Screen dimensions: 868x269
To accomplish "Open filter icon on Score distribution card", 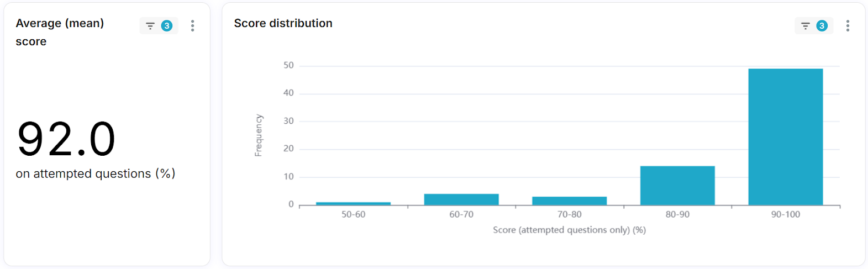I will [805, 26].
